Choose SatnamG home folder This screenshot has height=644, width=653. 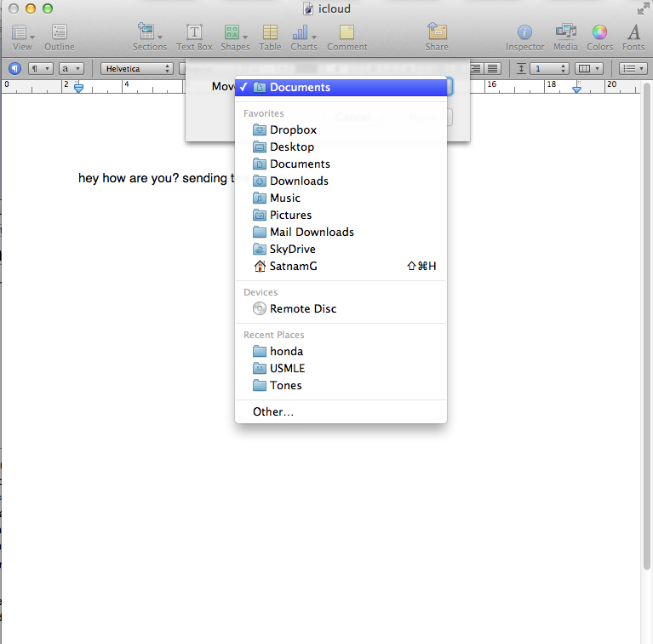pos(341,266)
